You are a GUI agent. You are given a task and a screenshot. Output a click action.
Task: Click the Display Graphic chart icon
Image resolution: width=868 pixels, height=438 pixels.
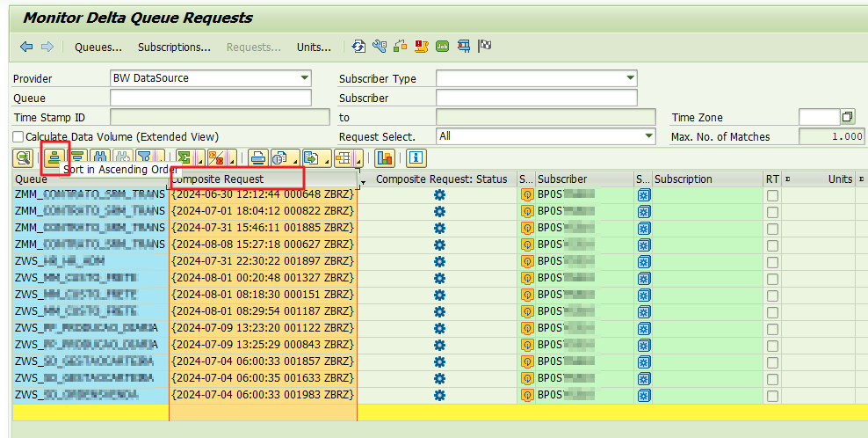(384, 158)
